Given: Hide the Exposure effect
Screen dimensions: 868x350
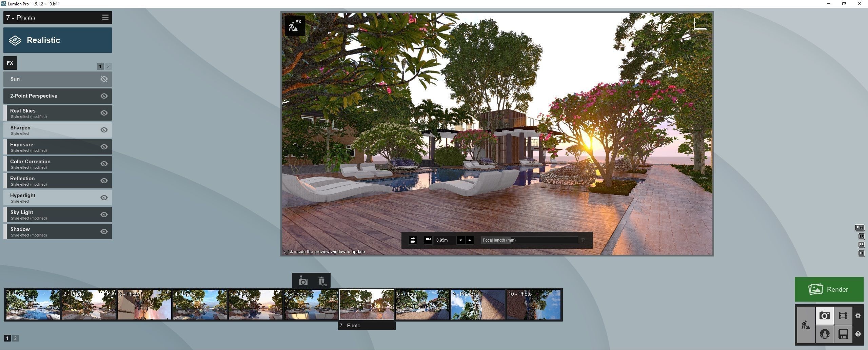Looking at the screenshot, I should pyautogui.click(x=104, y=147).
